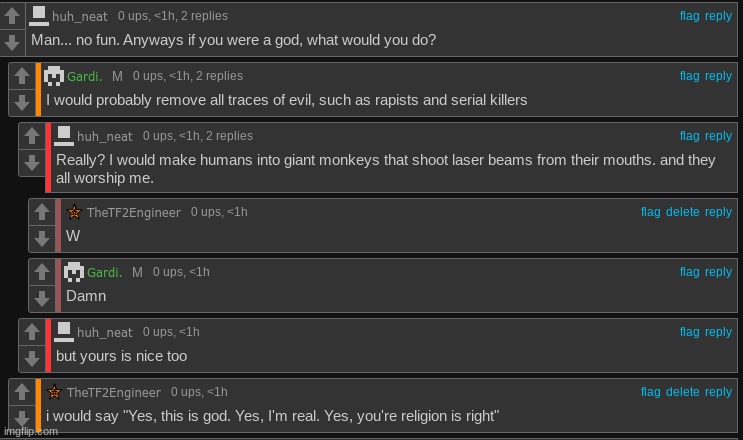Reply to huh_neat's 'if you were a god' comment
743x440 pixels.
(x=718, y=16)
